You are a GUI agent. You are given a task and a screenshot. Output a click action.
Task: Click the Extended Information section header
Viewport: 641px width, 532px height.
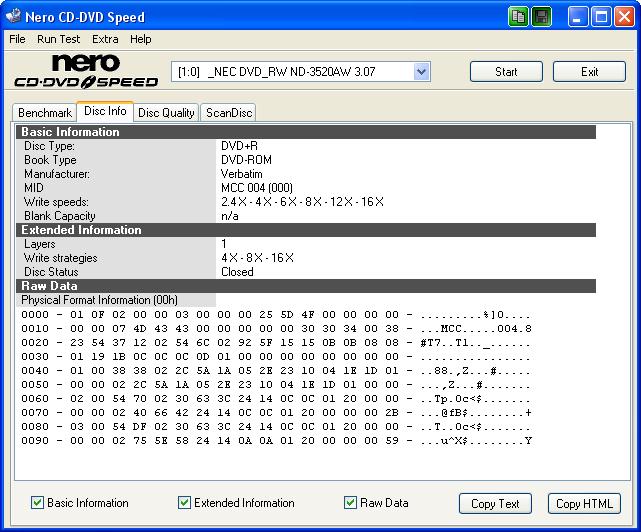tap(306, 230)
